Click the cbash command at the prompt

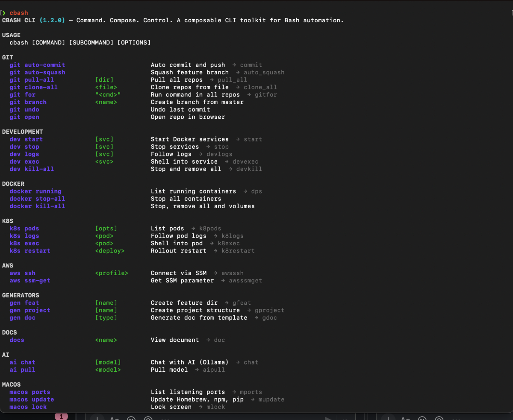click(18, 12)
